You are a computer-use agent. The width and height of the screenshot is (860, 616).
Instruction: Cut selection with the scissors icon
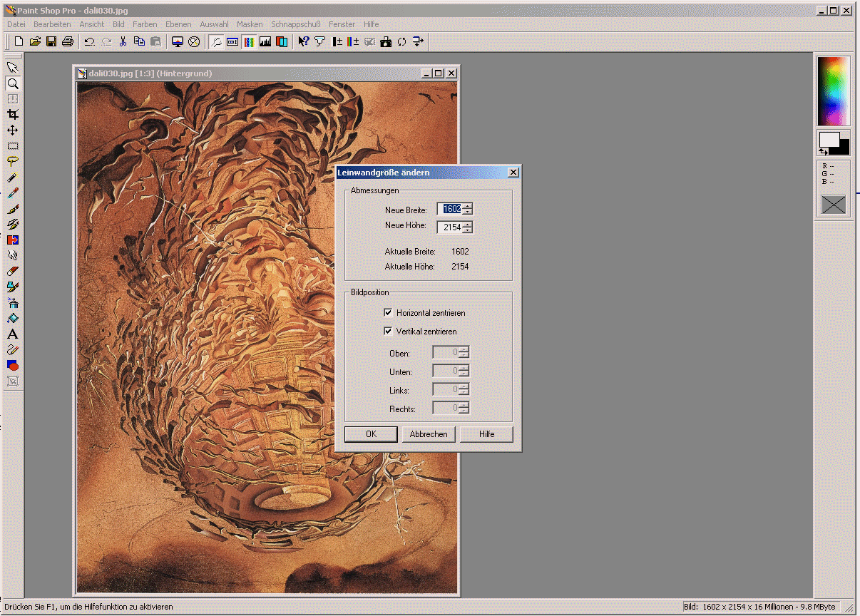(123, 41)
